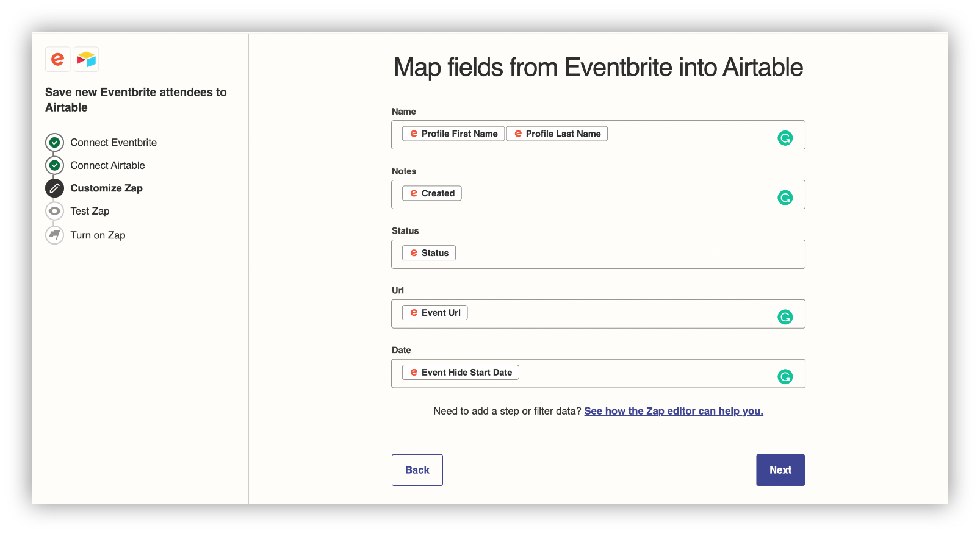Click the 'Map fields from Eventbrite into Airtable' heading
This screenshot has height=536, width=980.
[x=598, y=67]
